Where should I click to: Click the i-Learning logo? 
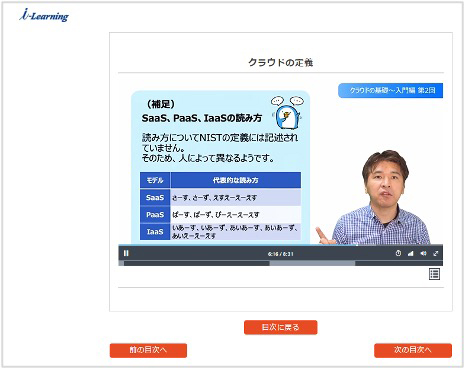pyautogui.click(x=44, y=15)
